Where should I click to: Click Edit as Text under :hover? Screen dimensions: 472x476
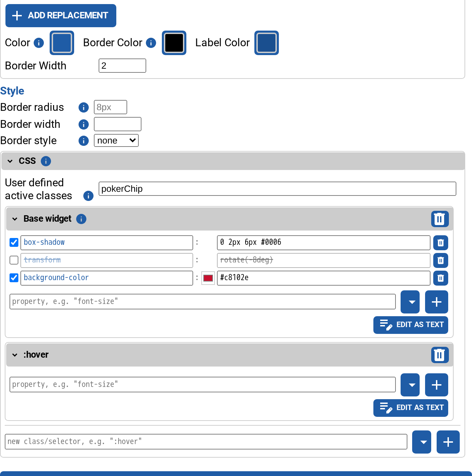coord(411,408)
